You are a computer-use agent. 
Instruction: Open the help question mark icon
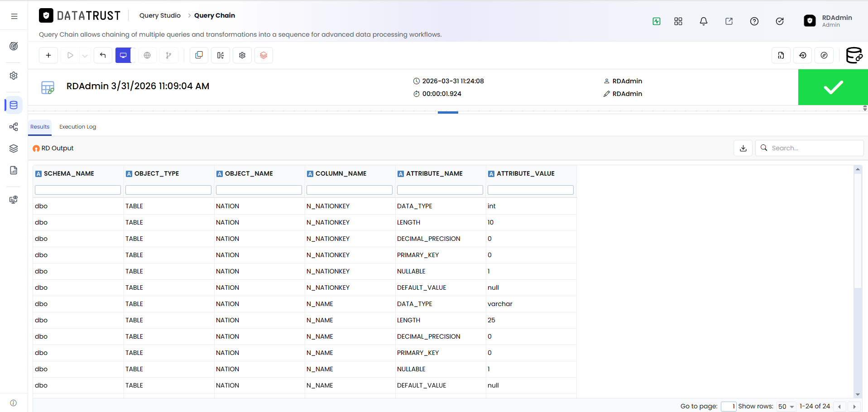tap(754, 21)
